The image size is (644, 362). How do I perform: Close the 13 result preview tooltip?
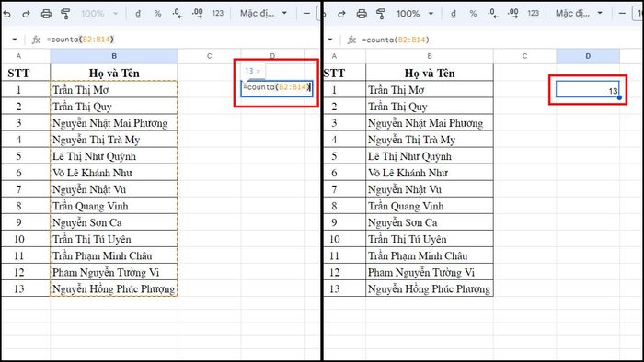click(259, 72)
